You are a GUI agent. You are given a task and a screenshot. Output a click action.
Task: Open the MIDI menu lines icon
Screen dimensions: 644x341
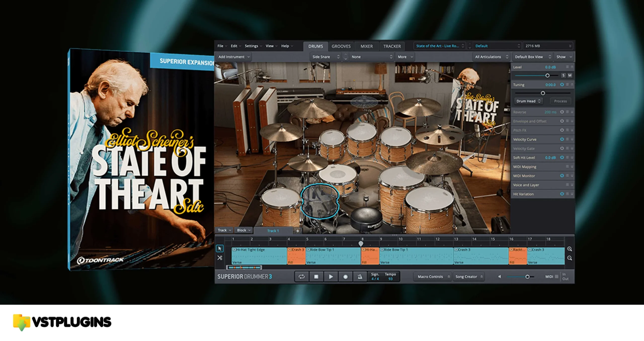(557, 276)
